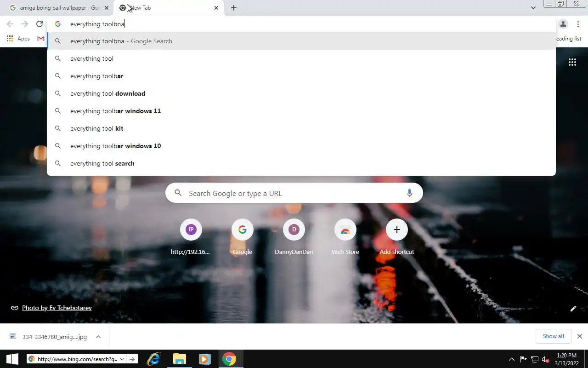Click the muted speaker volume icon
The height and width of the screenshot is (368, 588).
[x=545, y=359]
